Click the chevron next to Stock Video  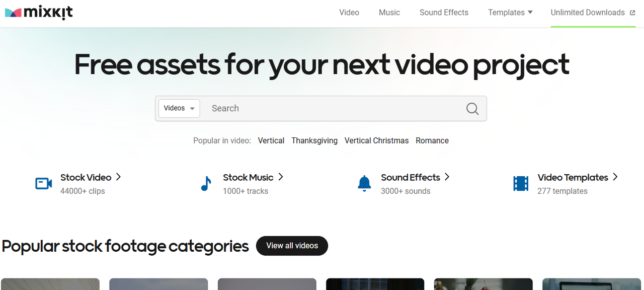118,177
